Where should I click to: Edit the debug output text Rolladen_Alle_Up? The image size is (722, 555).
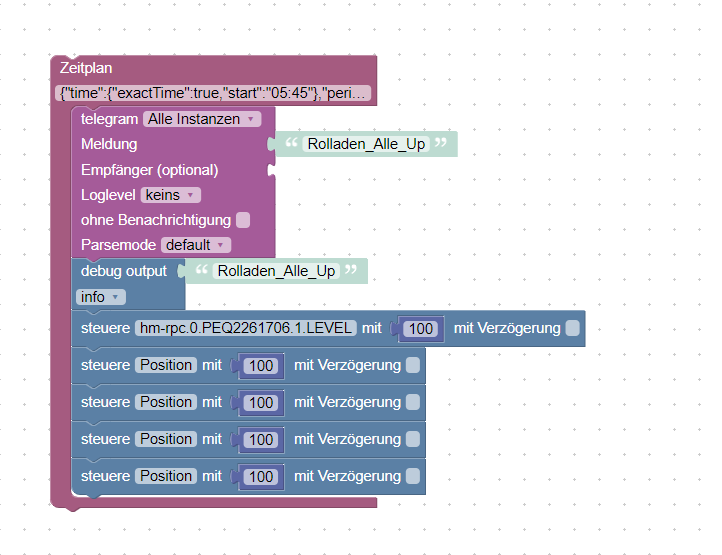(x=276, y=271)
